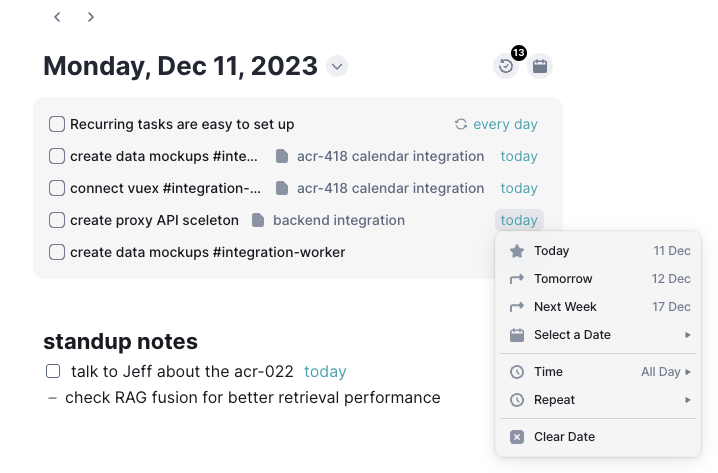Click the highlighted today tag on proxy API task
Viewport: 718px width, 473px height.
[519, 220]
